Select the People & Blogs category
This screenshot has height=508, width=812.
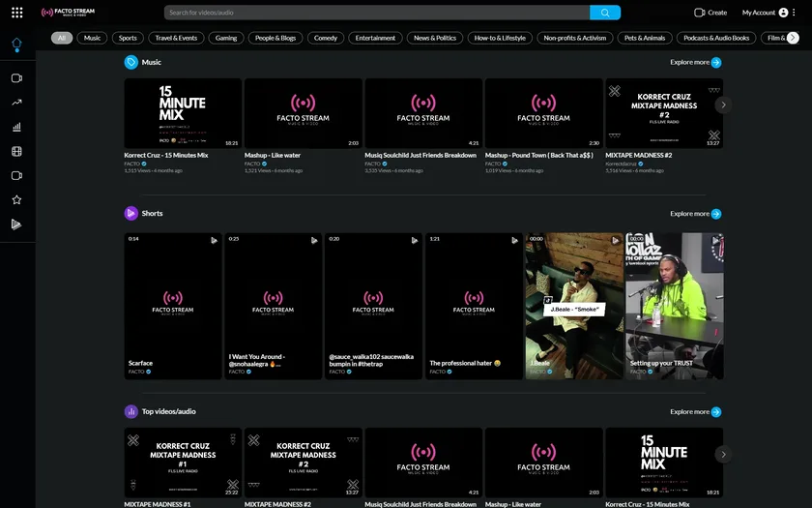point(275,38)
